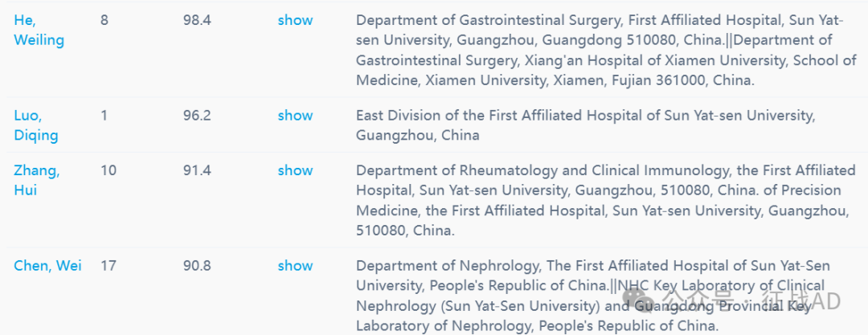Viewport: 868px width, 335px height.
Task: Select the 90.8 score value
Action: click(197, 266)
